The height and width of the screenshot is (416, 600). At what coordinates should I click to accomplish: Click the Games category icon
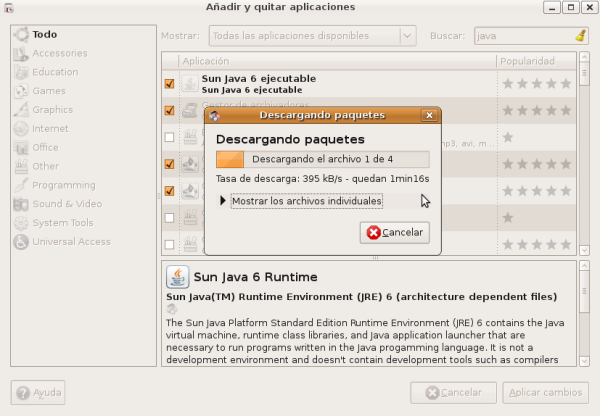tap(20, 91)
